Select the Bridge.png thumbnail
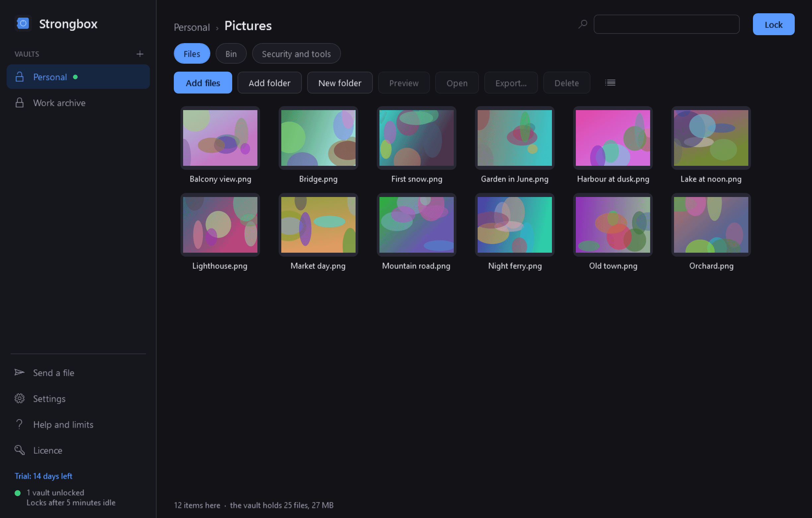The image size is (812, 518). click(318, 138)
